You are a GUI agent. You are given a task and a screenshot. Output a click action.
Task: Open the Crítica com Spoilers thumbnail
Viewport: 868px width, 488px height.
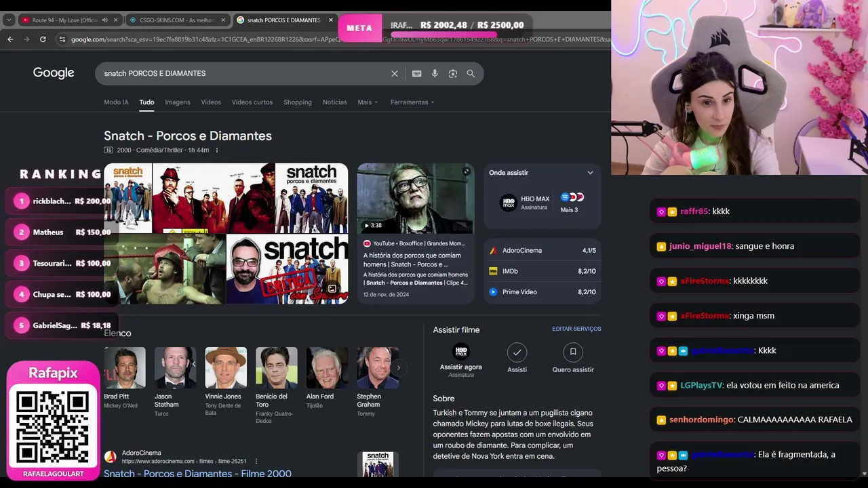[x=288, y=269]
